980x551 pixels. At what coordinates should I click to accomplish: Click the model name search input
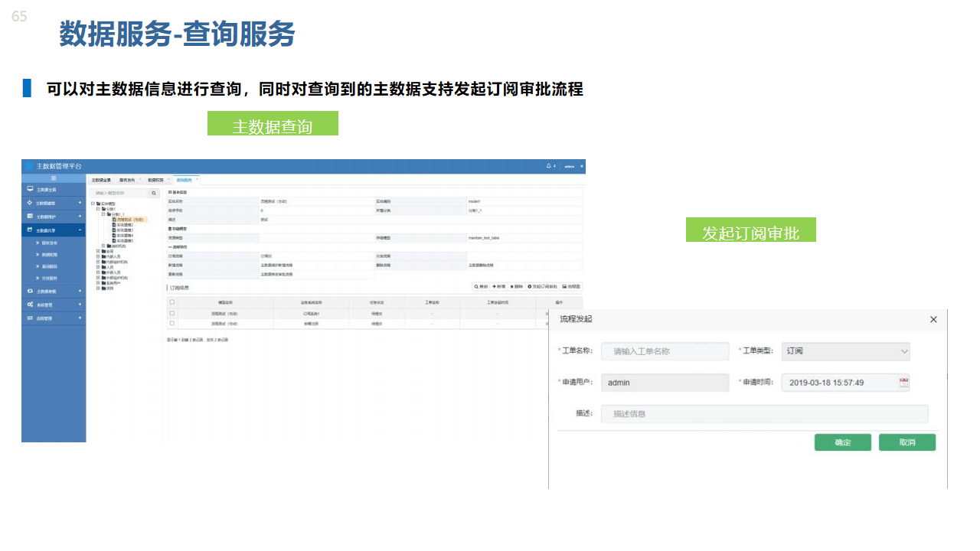coord(120,193)
